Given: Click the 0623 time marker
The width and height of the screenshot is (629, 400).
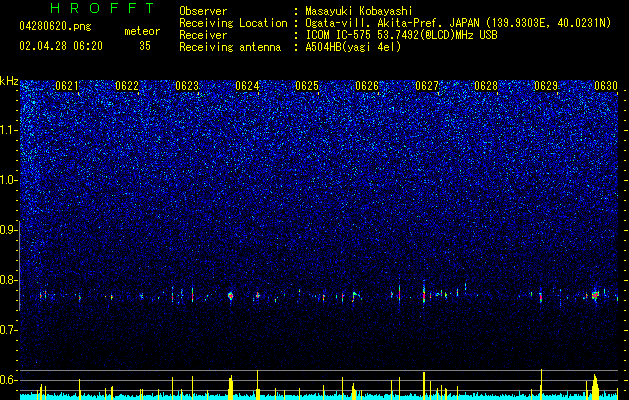Looking at the screenshot, I should point(187,86).
